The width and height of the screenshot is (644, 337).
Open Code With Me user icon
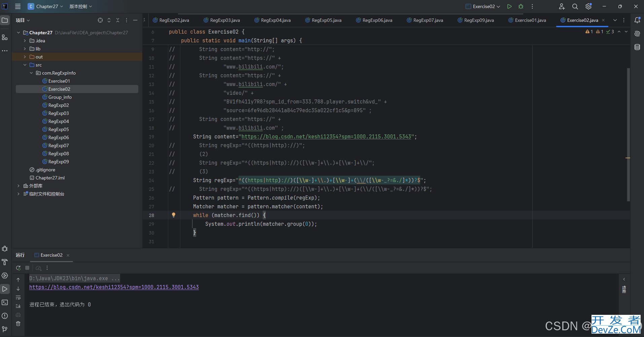562,6
